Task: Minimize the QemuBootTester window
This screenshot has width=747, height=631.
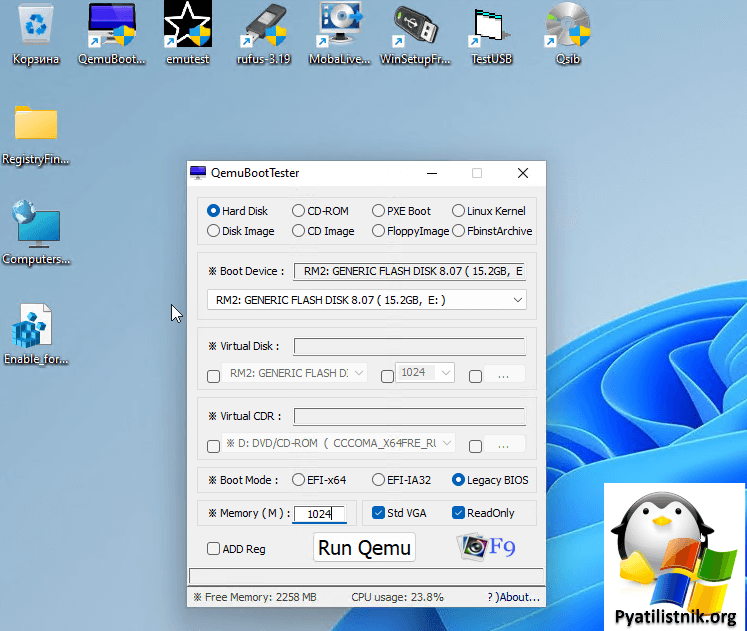Action: tap(432, 173)
